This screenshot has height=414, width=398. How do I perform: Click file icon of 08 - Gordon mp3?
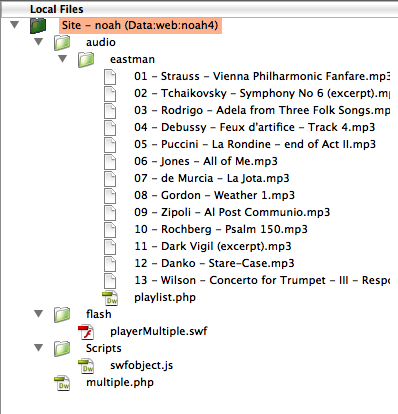point(110,196)
